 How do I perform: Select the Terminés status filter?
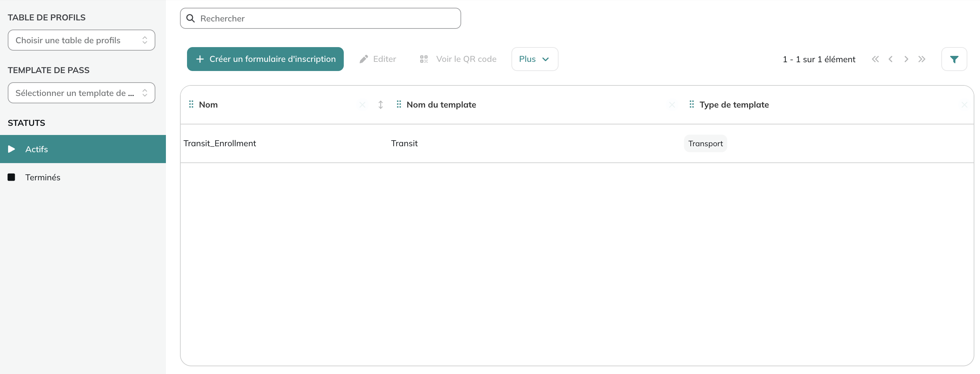(x=83, y=177)
